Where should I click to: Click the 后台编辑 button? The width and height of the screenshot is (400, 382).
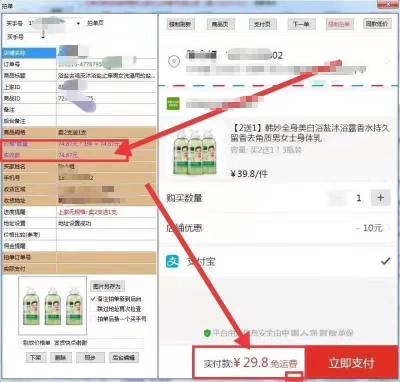click(x=124, y=358)
